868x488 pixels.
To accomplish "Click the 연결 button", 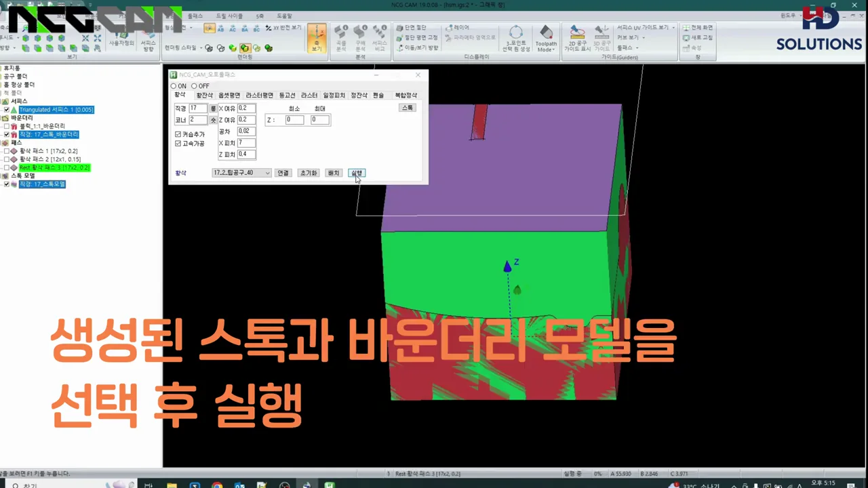I will (x=283, y=173).
